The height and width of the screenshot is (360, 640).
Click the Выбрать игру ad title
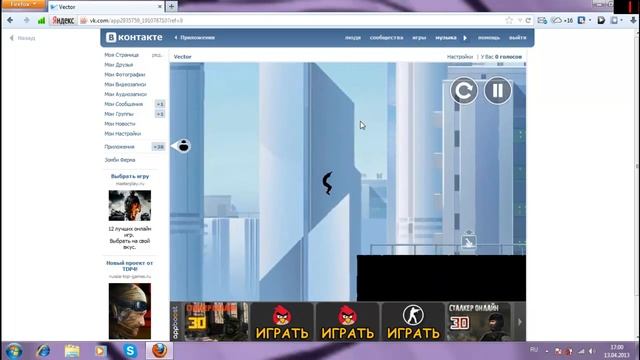[130, 176]
